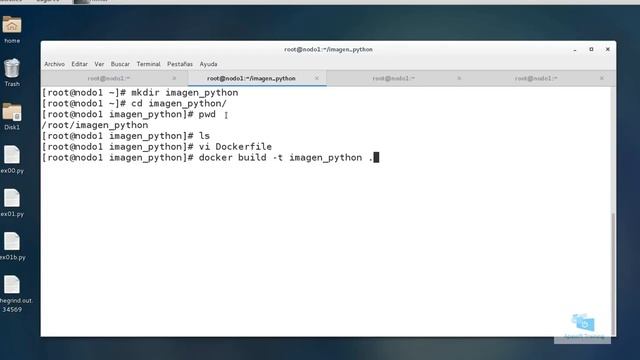Click the 'cd imagen_python/' command line
This screenshot has width=640, height=360.
[134, 104]
